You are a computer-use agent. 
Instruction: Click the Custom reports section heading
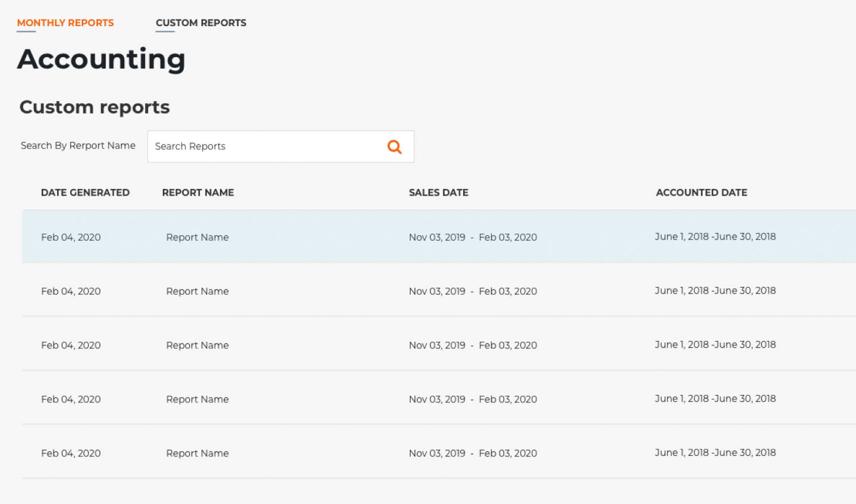click(x=95, y=107)
